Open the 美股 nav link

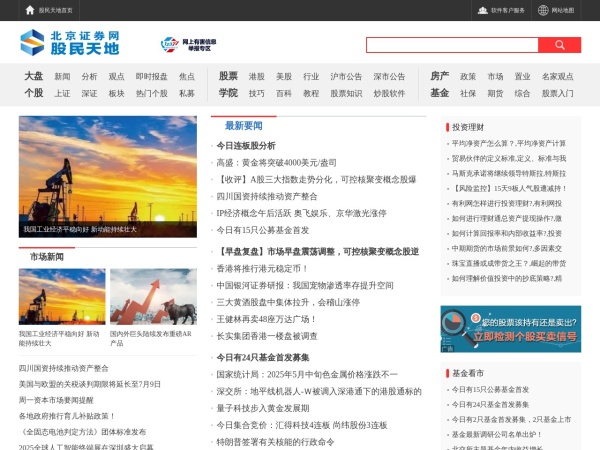[x=284, y=77]
